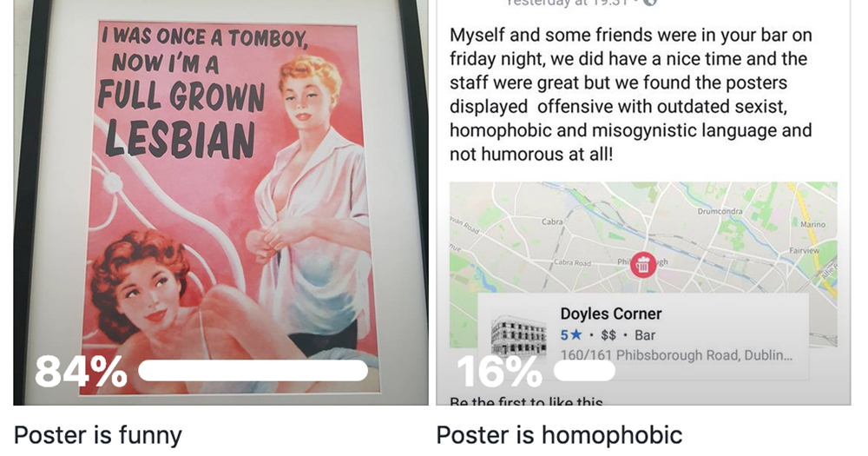Open the Doyles Corner page link
The width and height of the screenshot is (868, 456).
(610, 314)
